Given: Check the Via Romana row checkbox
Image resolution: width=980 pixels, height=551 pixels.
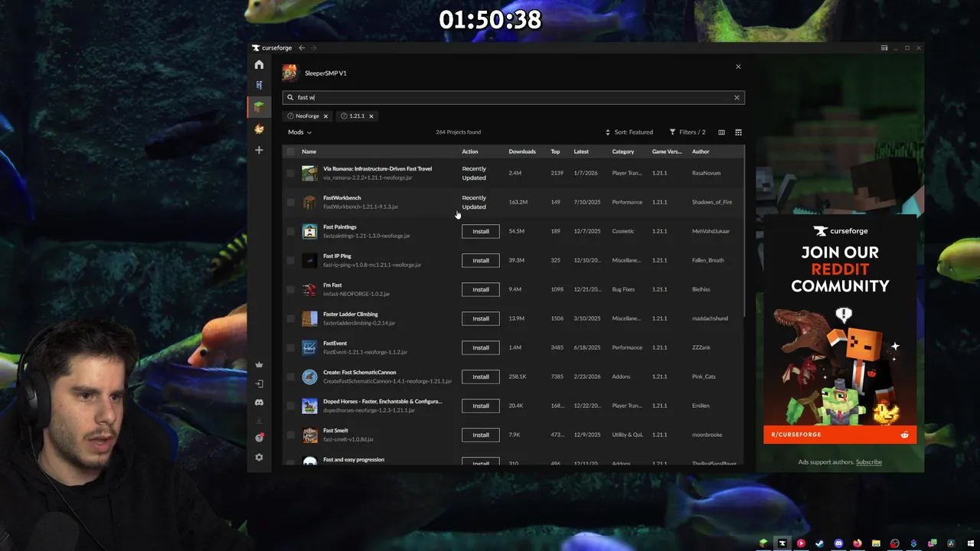Looking at the screenshot, I should [x=290, y=173].
